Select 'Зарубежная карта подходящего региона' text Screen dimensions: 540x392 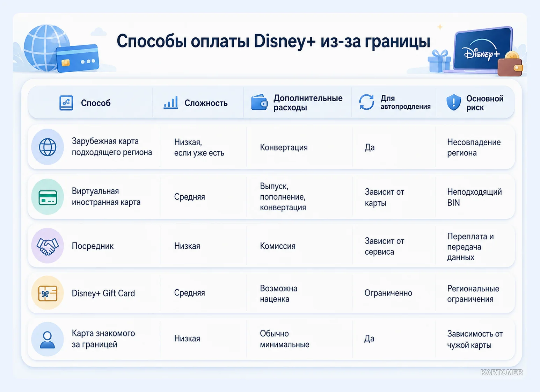point(112,147)
